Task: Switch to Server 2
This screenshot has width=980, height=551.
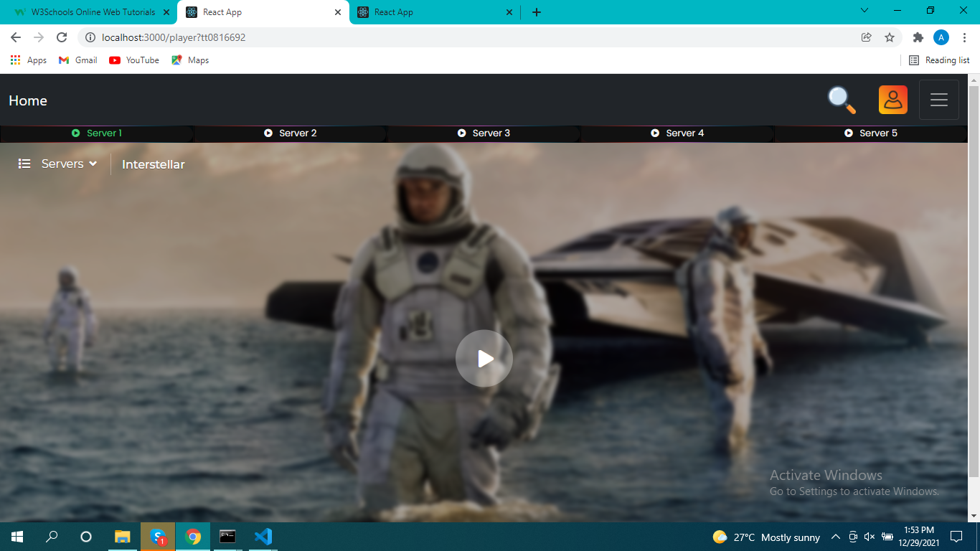Action: click(291, 133)
